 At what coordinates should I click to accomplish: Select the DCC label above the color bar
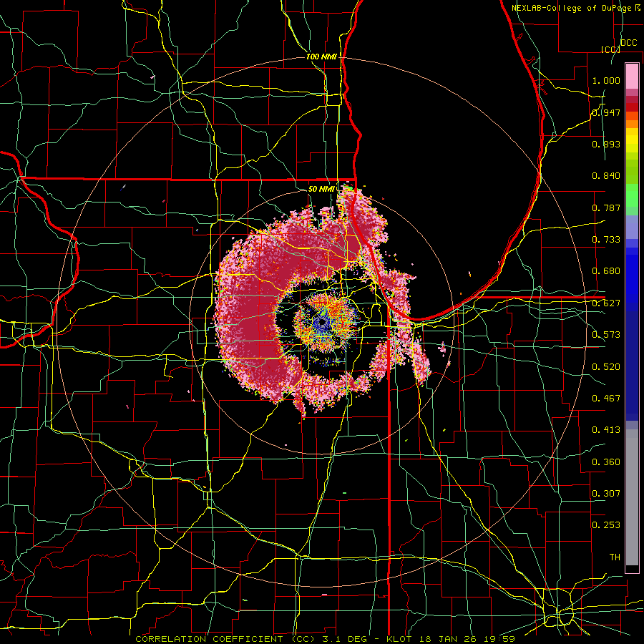pos(628,43)
